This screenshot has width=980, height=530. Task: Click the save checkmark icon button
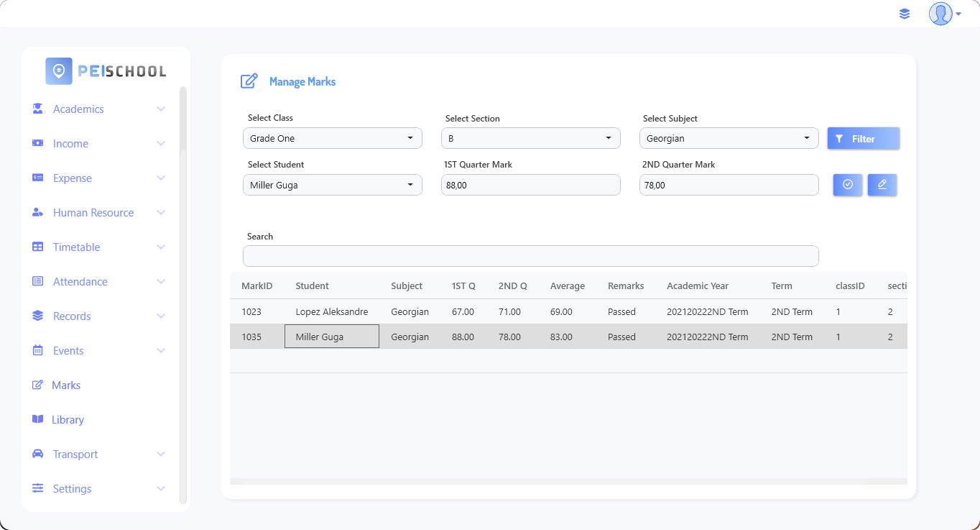[x=848, y=185]
